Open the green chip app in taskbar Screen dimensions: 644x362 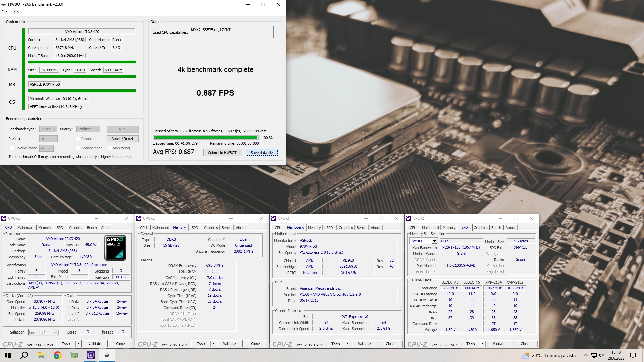(x=74, y=355)
